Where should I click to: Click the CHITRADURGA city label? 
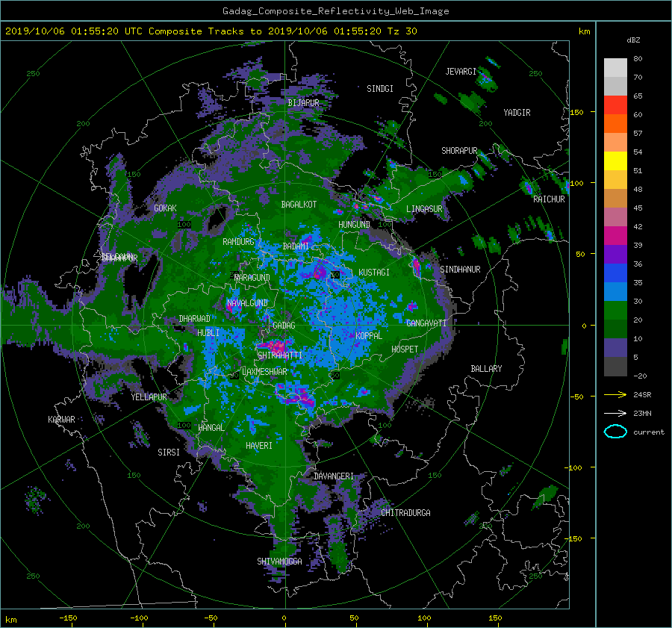click(405, 513)
